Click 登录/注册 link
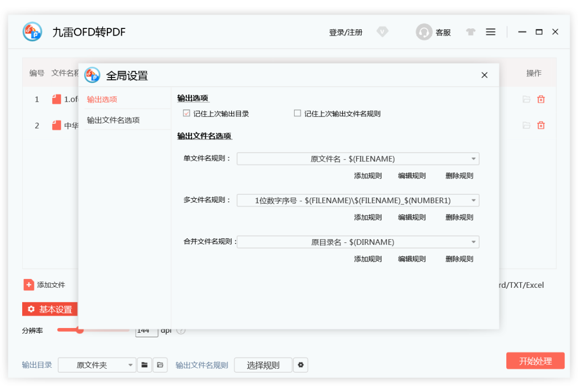Image resolution: width=578 pixels, height=392 pixels. [x=345, y=32]
